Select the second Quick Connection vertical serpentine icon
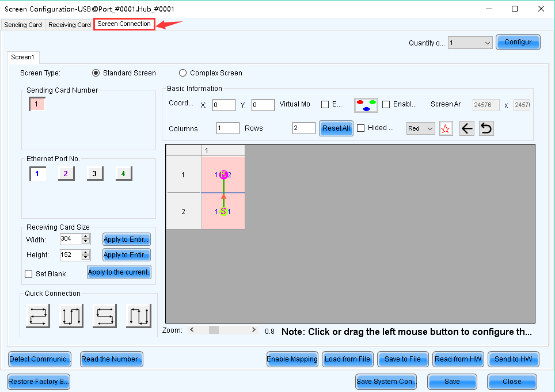This screenshot has width=555, height=392. coord(71,316)
